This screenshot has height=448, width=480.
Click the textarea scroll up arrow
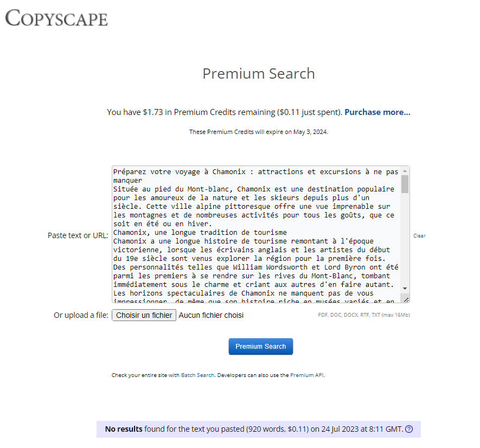point(405,171)
